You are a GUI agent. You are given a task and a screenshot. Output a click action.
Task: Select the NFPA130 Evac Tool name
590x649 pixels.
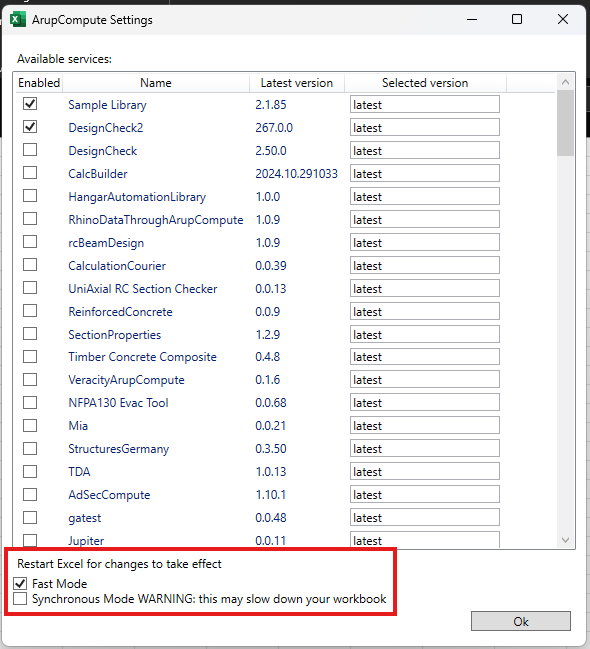coord(118,403)
